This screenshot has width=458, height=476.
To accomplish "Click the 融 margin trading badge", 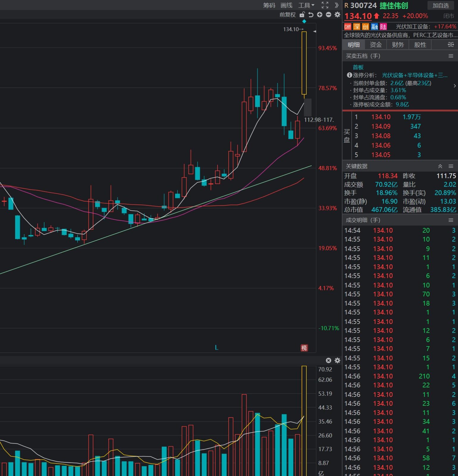I will pyautogui.click(x=374, y=27).
